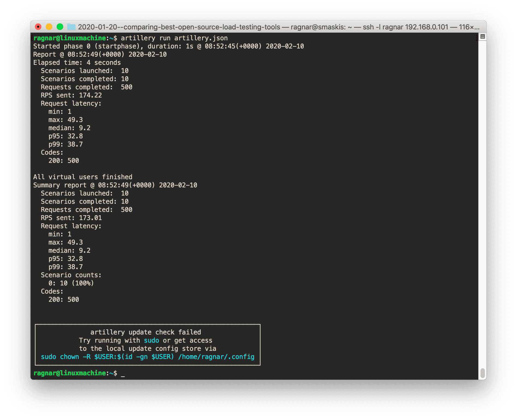Click the 'artillery update check failed' message
This screenshot has height=420, width=517.
click(x=146, y=332)
